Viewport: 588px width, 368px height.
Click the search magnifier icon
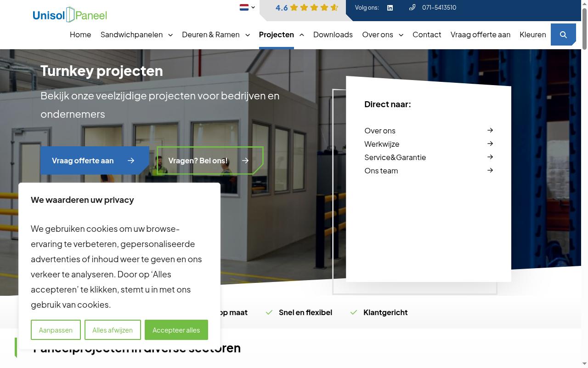click(563, 34)
